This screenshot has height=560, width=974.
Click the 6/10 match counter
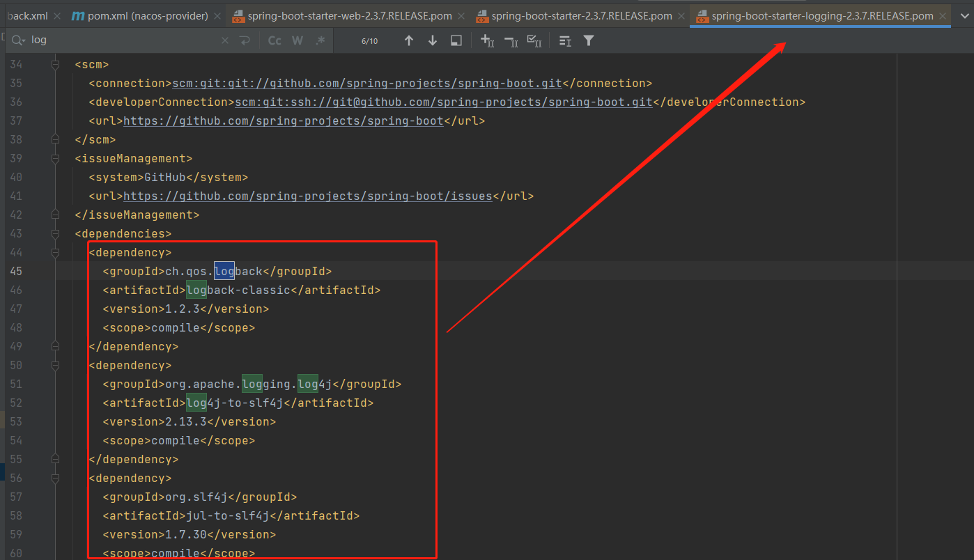369,41
